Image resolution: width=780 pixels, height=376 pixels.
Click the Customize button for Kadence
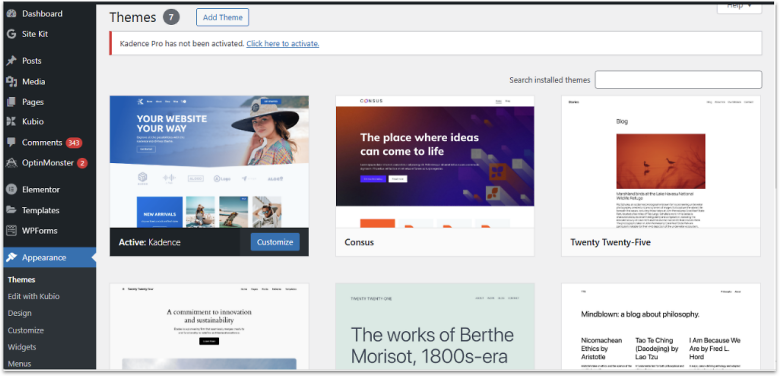(x=275, y=242)
